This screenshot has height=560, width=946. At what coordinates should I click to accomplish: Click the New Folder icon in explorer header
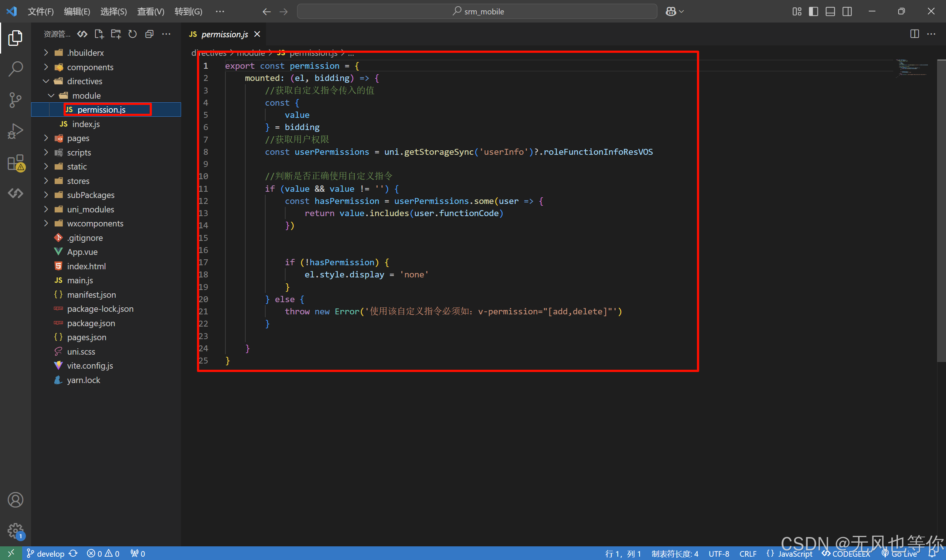[116, 34]
